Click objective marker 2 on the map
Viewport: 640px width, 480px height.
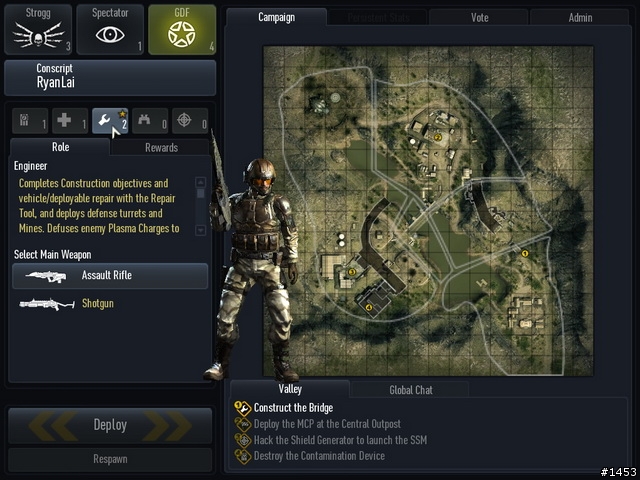pos(438,138)
